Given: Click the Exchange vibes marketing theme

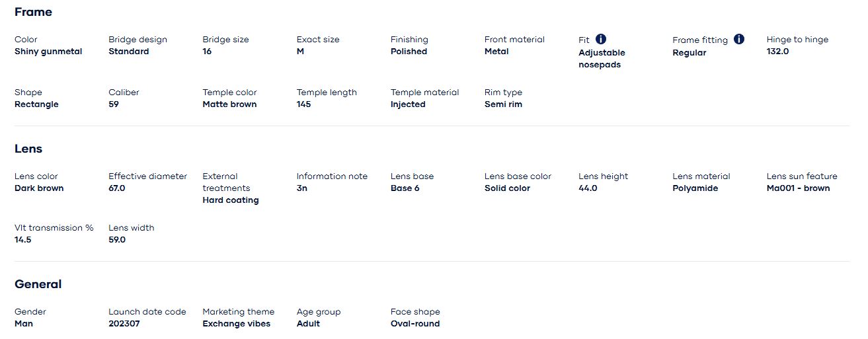Looking at the screenshot, I should click(236, 324).
